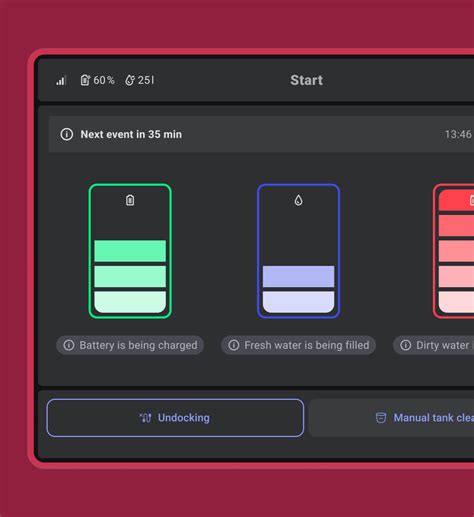
Task: Click the bottom pale green battery segment
Action: tap(130, 302)
